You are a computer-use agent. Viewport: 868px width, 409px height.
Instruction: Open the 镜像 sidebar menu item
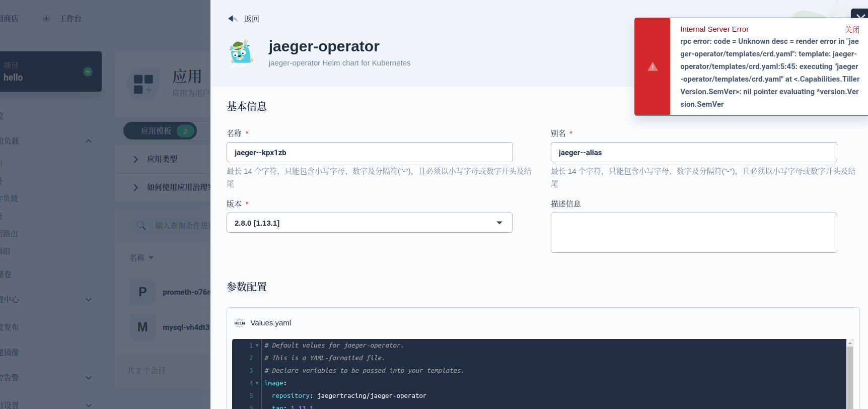point(10,352)
